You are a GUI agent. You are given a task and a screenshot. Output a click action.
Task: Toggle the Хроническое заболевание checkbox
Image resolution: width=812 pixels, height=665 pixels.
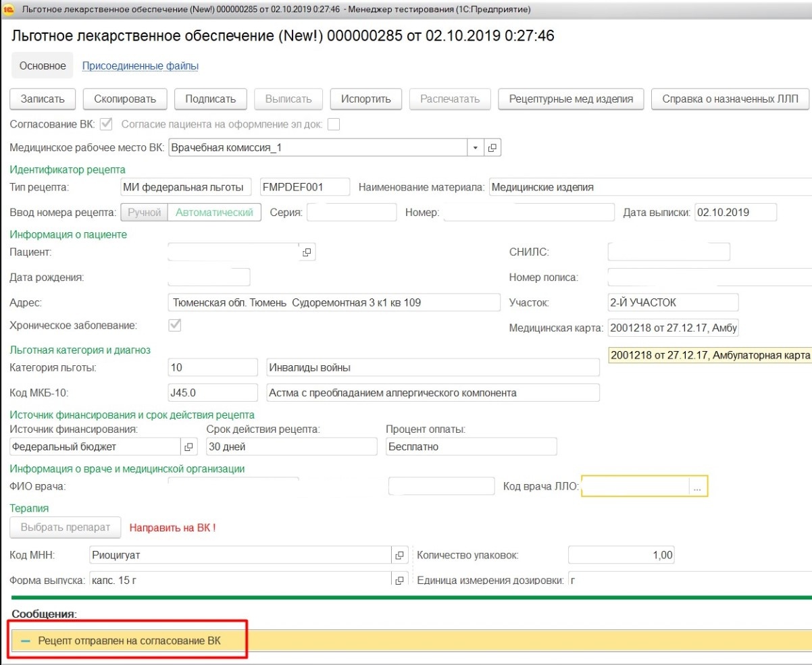tap(174, 325)
